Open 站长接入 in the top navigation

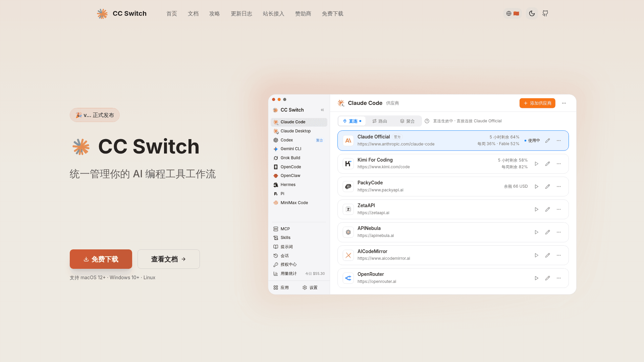(x=274, y=14)
